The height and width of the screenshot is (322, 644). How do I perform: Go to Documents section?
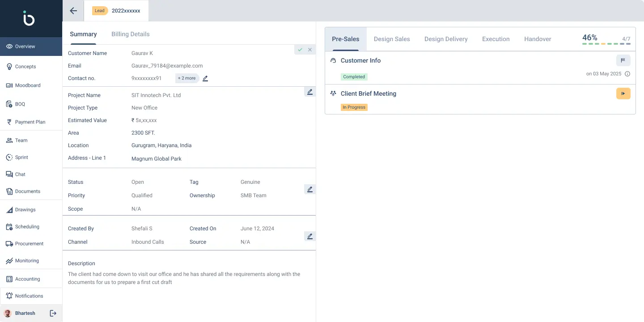click(x=31, y=191)
